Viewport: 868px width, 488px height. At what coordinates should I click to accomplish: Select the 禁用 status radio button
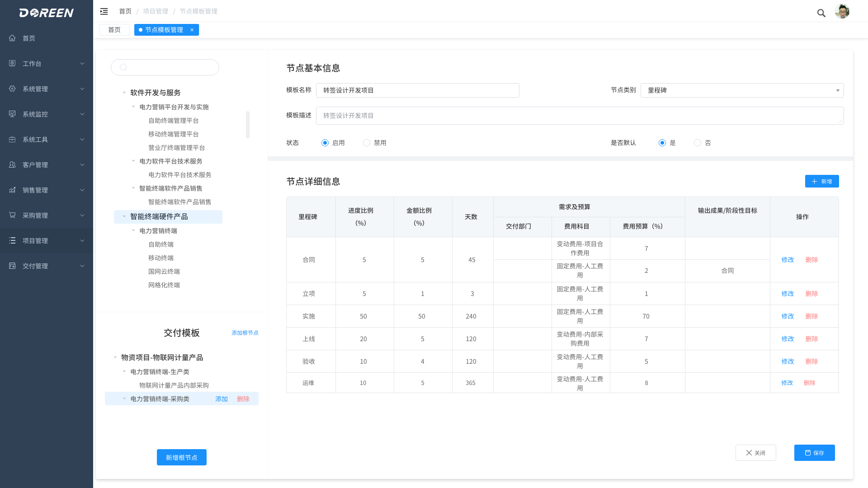tap(367, 143)
